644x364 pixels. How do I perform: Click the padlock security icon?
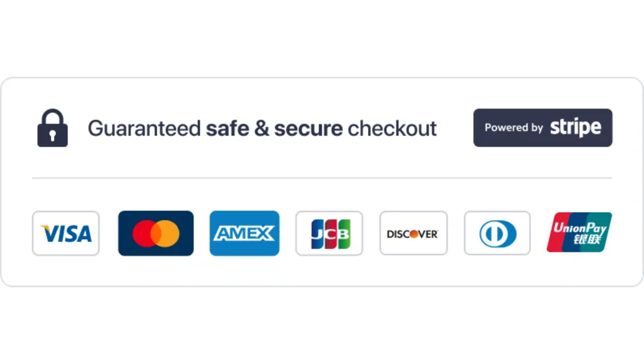click(x=53, y=128)
